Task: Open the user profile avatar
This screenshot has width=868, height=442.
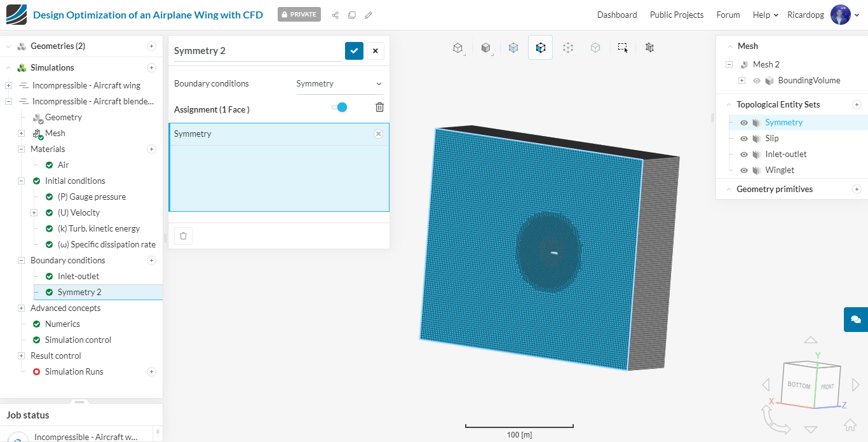Action: (x=840, y=15)
